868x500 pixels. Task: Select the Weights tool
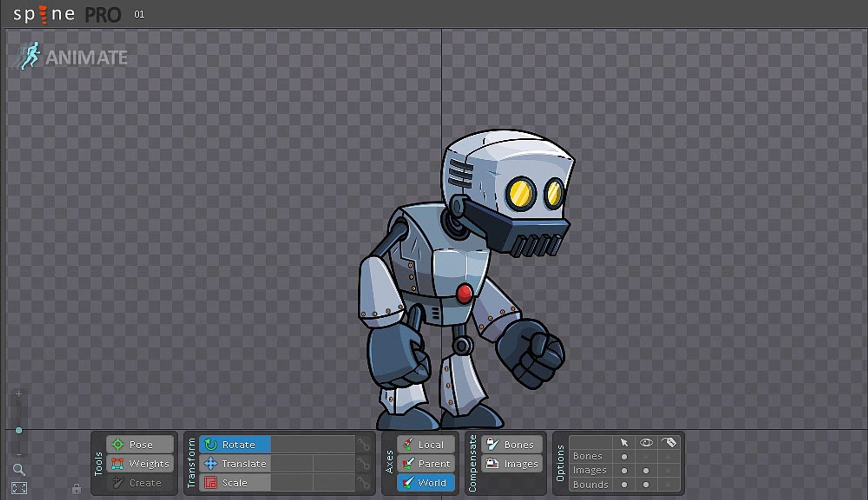[140, 463]
